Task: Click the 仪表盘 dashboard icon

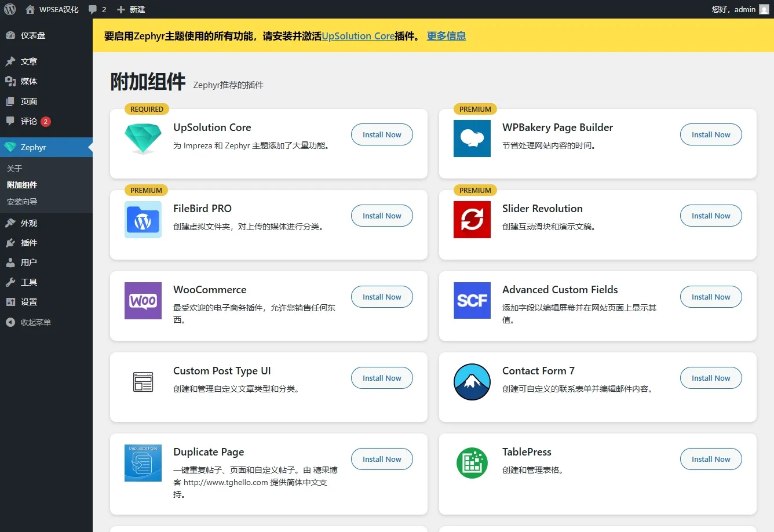Action: click(10, 35)
